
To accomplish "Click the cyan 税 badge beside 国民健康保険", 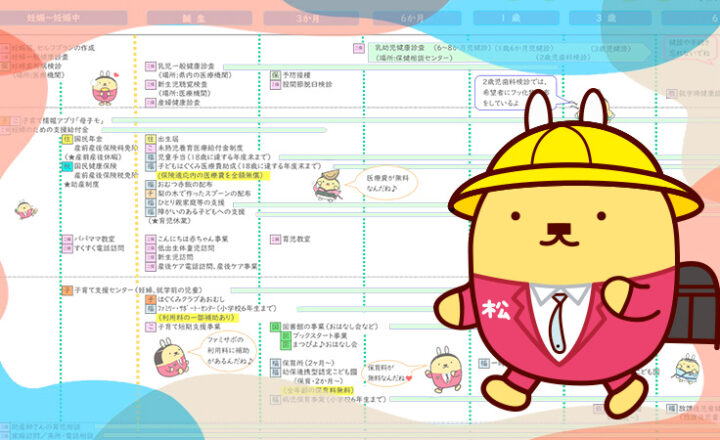I will click(x=68, y=166).
